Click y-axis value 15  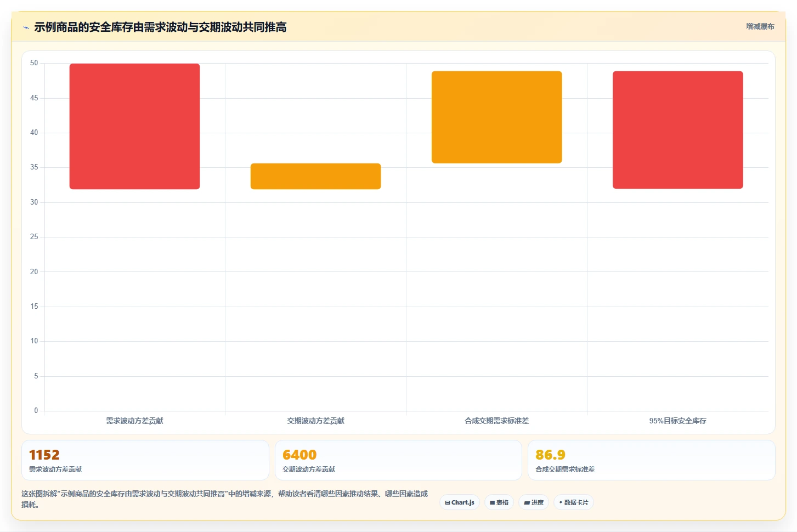click(x=34, y=307)
